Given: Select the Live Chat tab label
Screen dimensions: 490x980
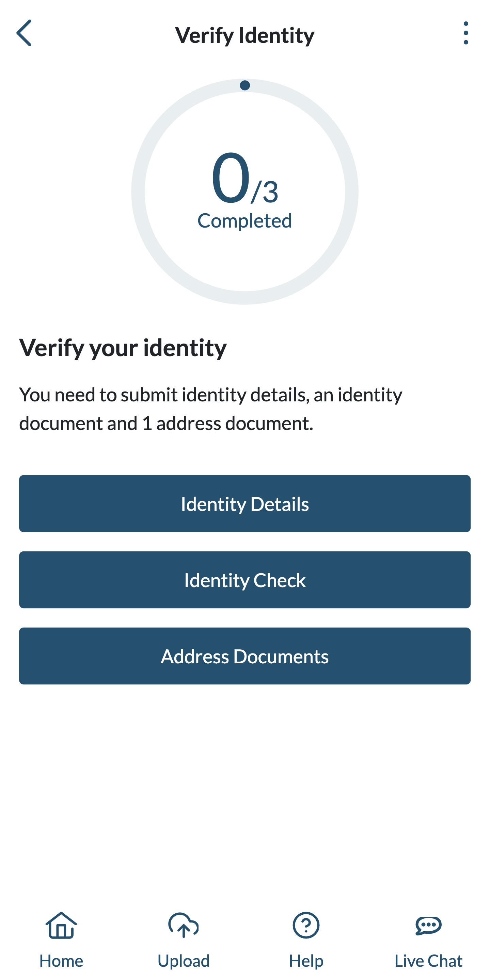Looking at the screenshot, I should tap(428, 961).
